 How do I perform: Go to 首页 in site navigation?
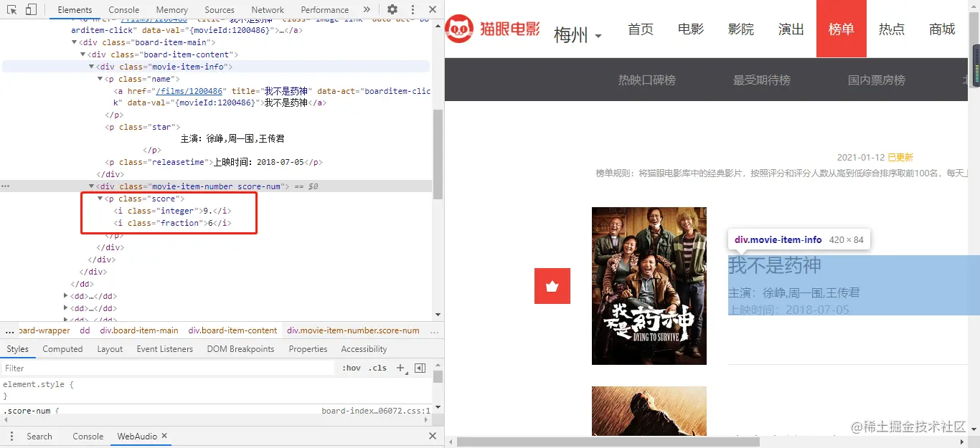(641, 29)
